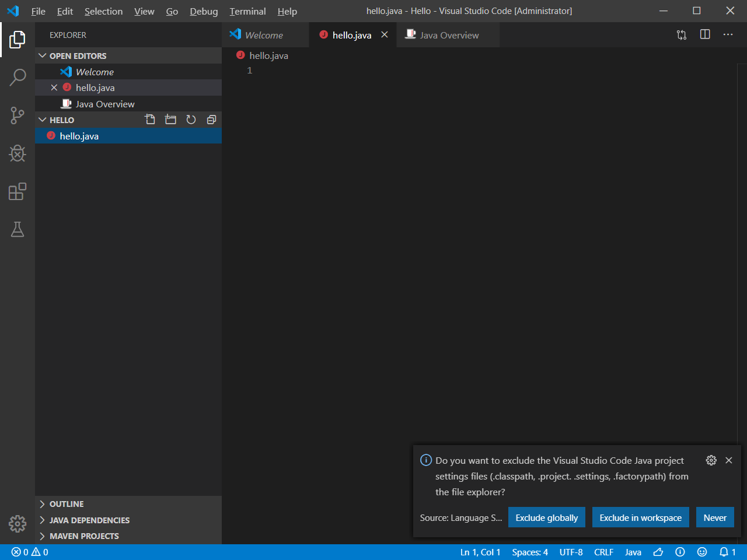
Task: Open the Source Control view
Action: [x=18, y=116]
